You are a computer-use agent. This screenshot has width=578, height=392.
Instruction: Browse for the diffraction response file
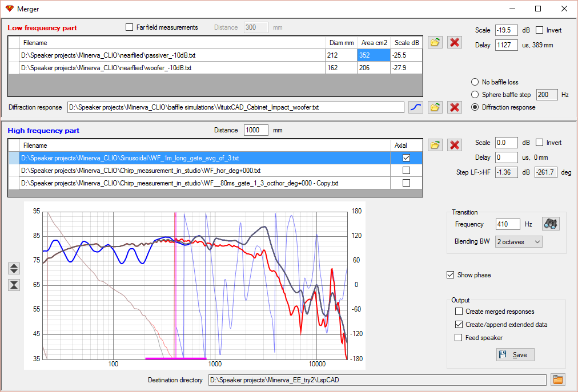coord(435,107)
